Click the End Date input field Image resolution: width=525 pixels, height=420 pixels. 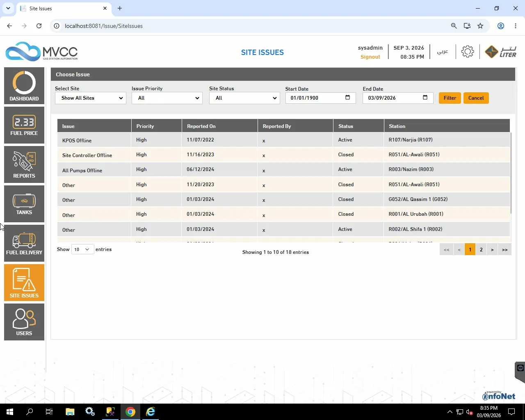point(398,98)
